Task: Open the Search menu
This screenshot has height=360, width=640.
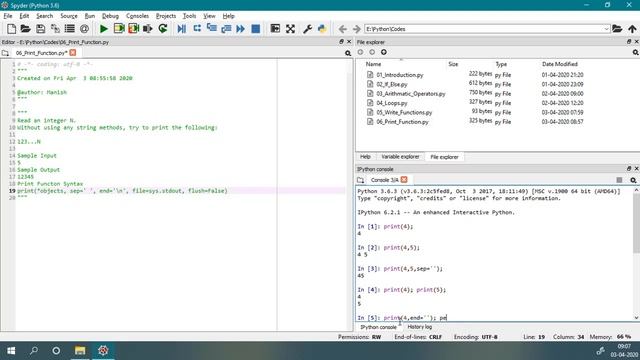Action: (x=44, y=16)
